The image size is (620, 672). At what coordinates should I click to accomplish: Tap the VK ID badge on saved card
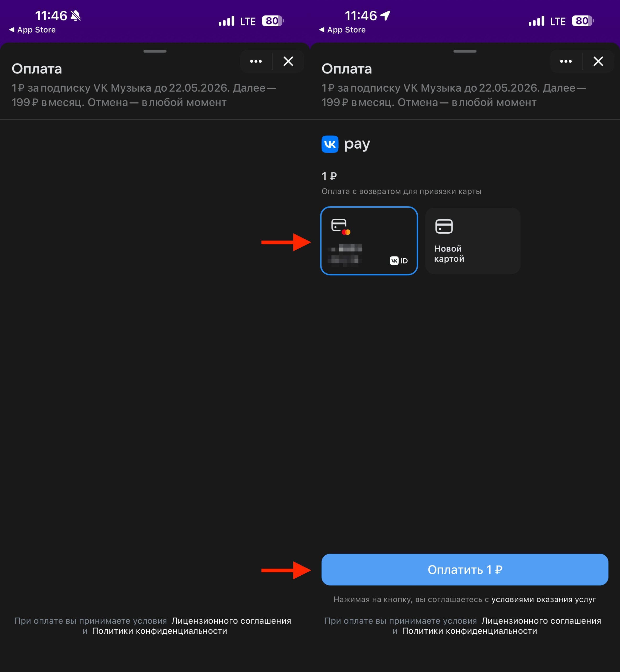(398, 261)
